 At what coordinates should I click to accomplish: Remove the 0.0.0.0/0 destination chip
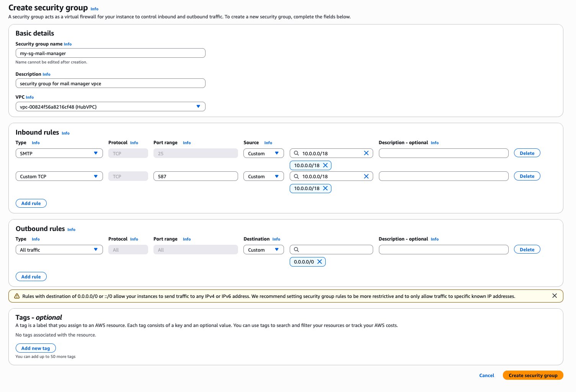320,262
